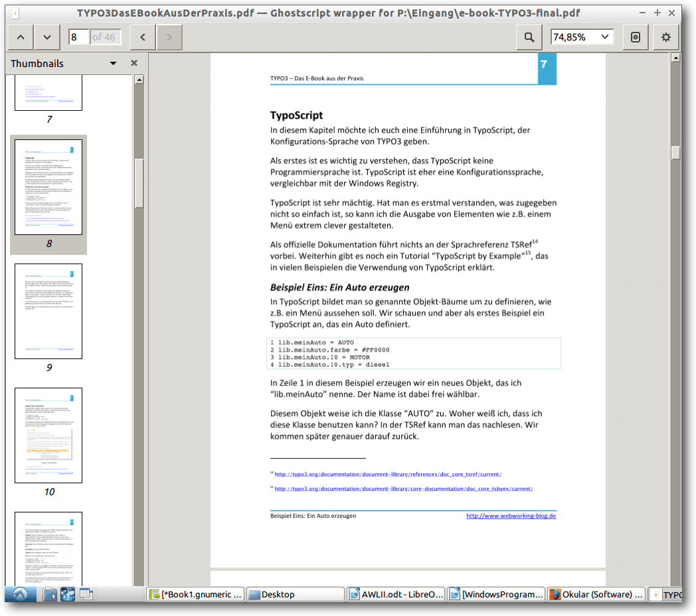Click the document icon in the title bar
The width and height of the screenshot is (696, 616).
[x=15, y=13]
